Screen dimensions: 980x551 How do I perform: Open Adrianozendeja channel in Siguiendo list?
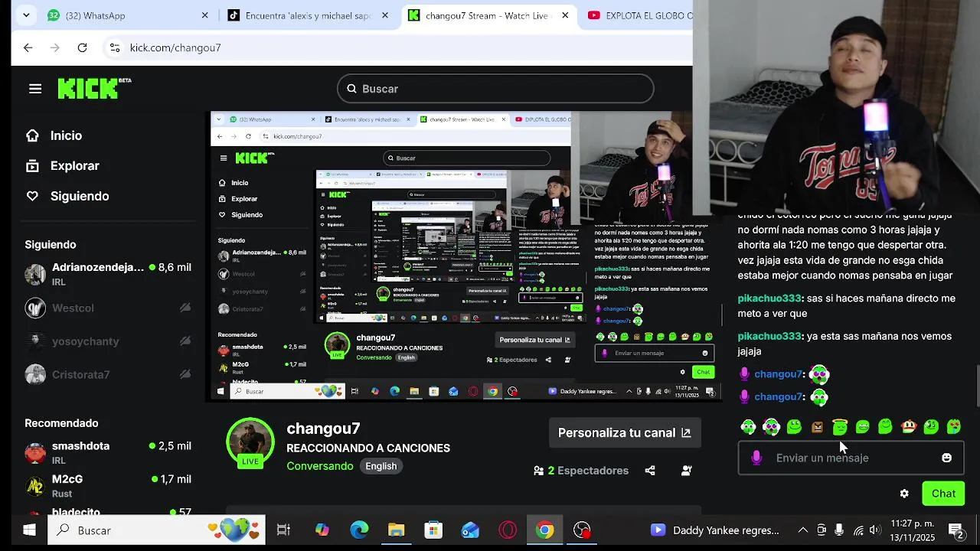[x=108, y=274]
